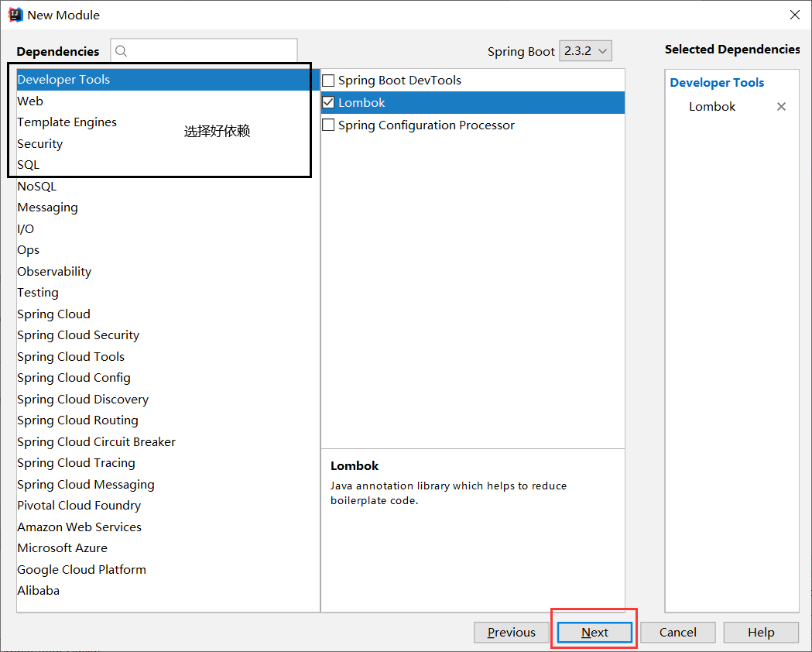Remove Lombok using the X icon
This screenshot has height=652, width=812.
781,106
